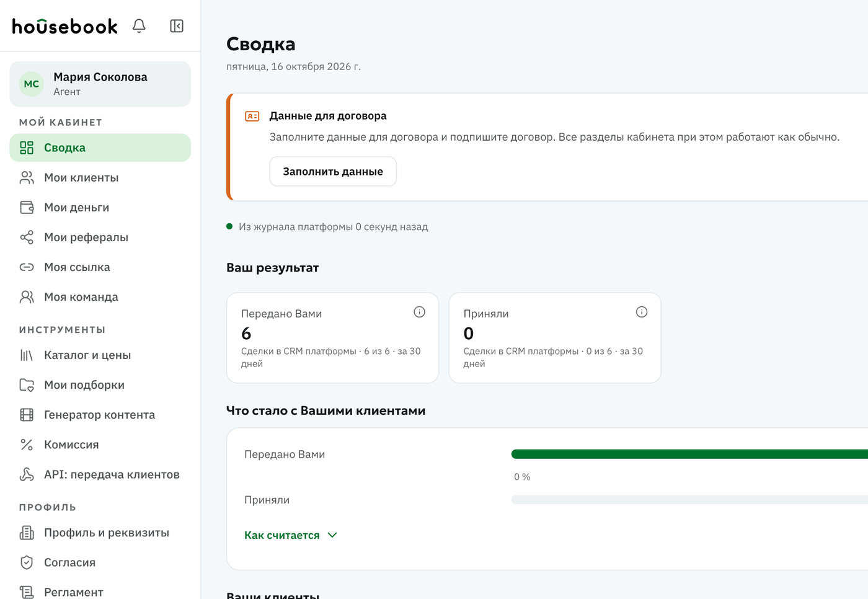Viewport: 868px width, 599px height.
Task: Click the Профиль и реквизиты building icon
Action: click(x=27, y=532)
